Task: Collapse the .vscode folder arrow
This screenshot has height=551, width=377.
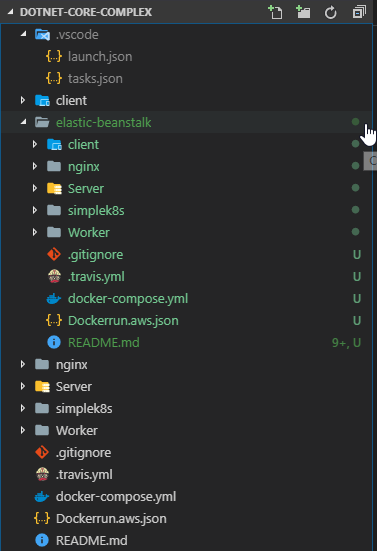Action: pos(24,34)
